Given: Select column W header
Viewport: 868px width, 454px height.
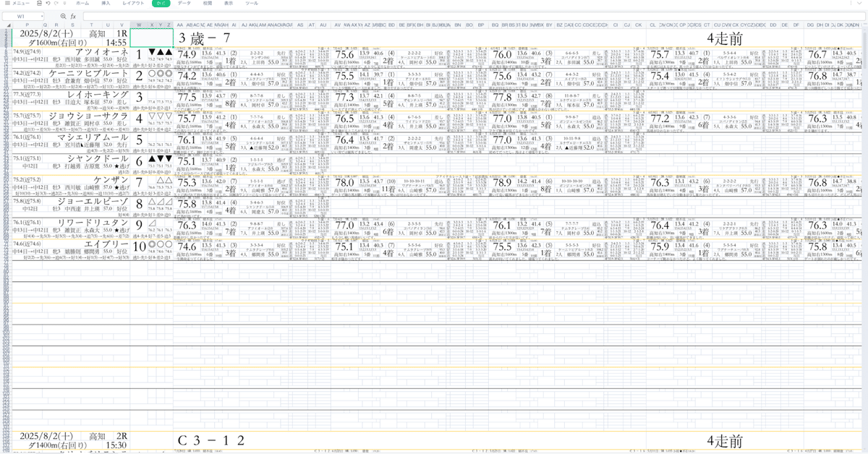Looking at the screenshot, I should click(x=139, y=25).
